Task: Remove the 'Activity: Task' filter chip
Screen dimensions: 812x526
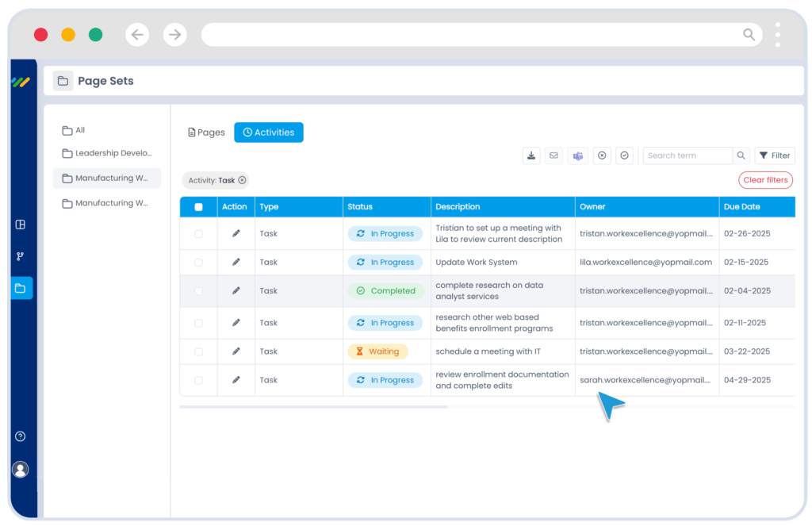Action: click(x=242, y=180)
